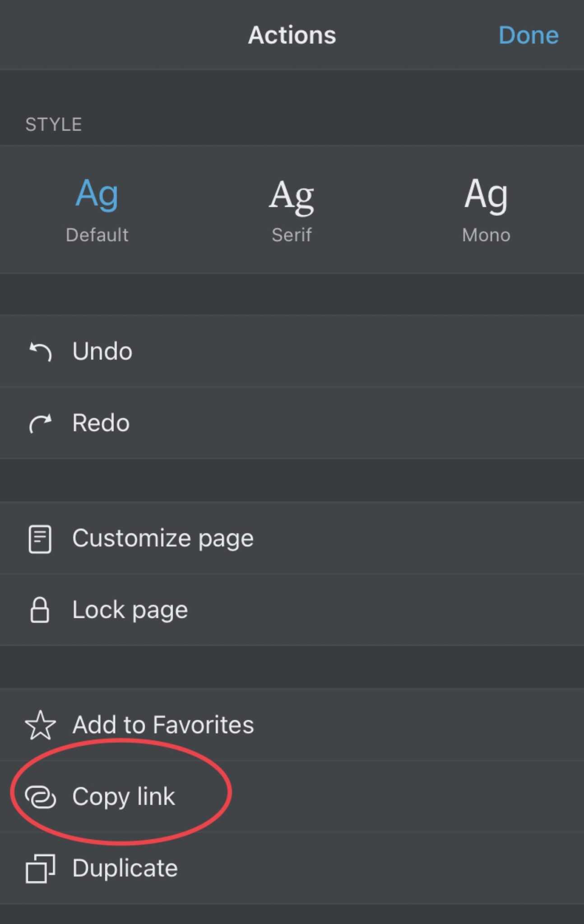Click the Duplicate overlapping squares icon
584x924 pixels.
coord(40,869)
